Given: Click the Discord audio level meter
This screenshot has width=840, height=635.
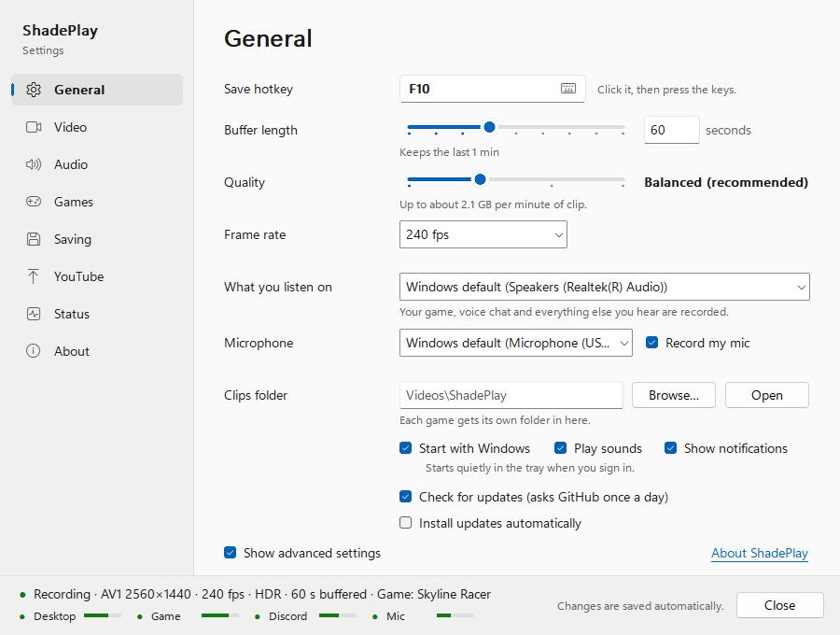Looking at the screenshot, I should (338, 615).
